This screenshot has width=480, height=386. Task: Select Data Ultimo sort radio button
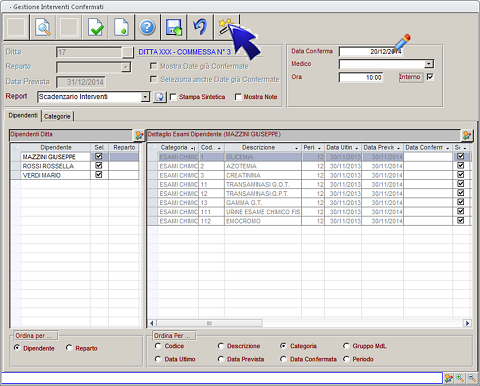158,359
